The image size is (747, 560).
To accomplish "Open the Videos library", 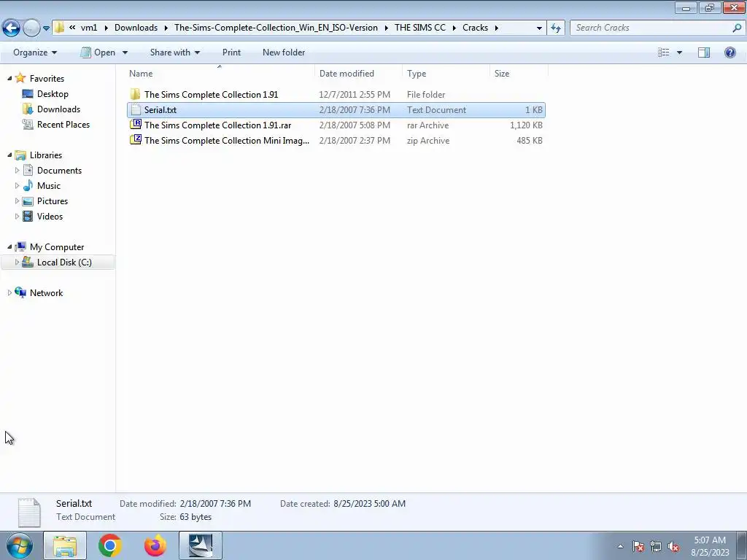I will [x=50, y=216].
